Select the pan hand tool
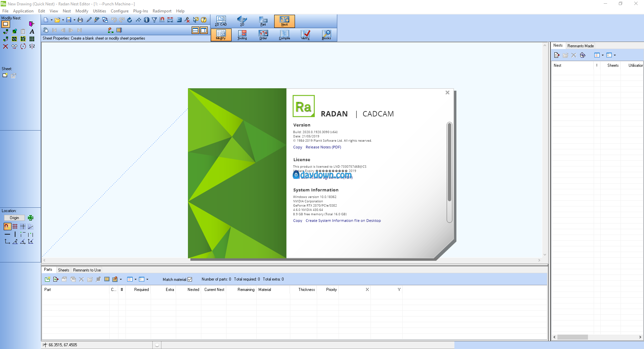Image resolution: width=644 pixels, height=349 pixels. point(46,30)
